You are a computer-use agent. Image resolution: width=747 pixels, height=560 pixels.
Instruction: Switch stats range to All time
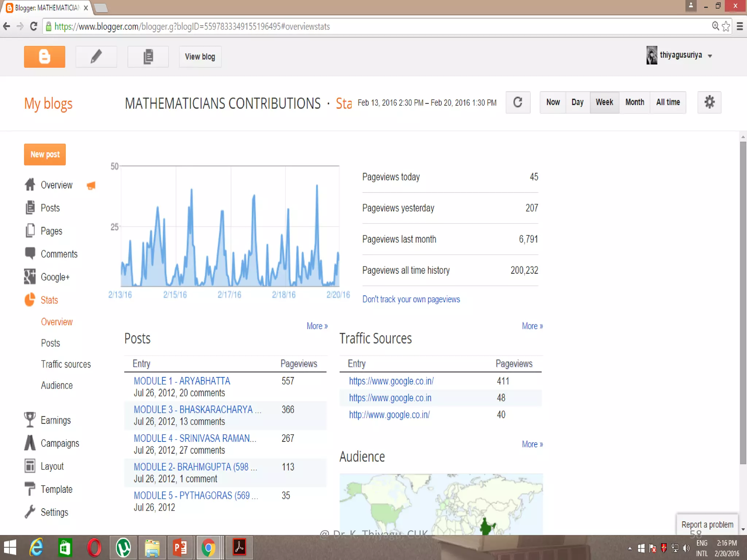(667, 102)
